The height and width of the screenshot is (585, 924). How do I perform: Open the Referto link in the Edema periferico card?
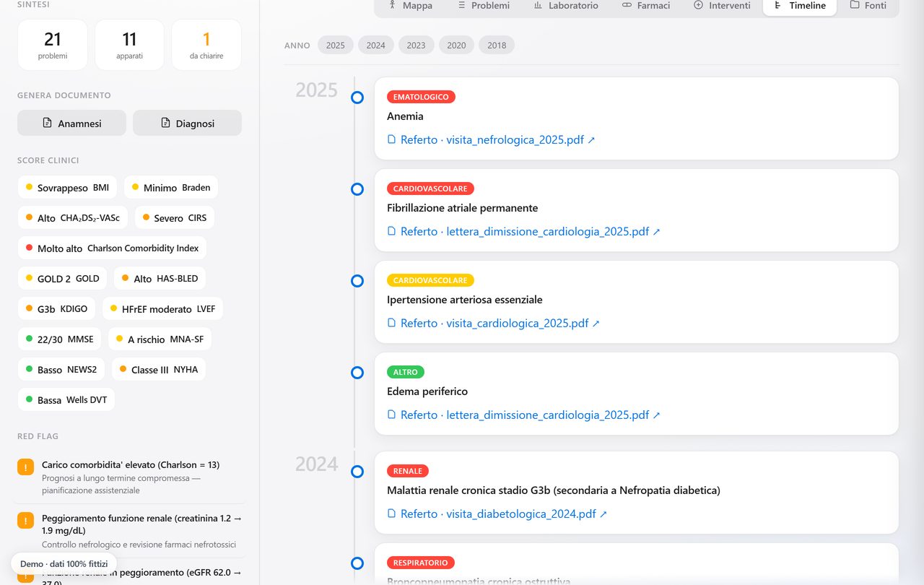(524, 415)
